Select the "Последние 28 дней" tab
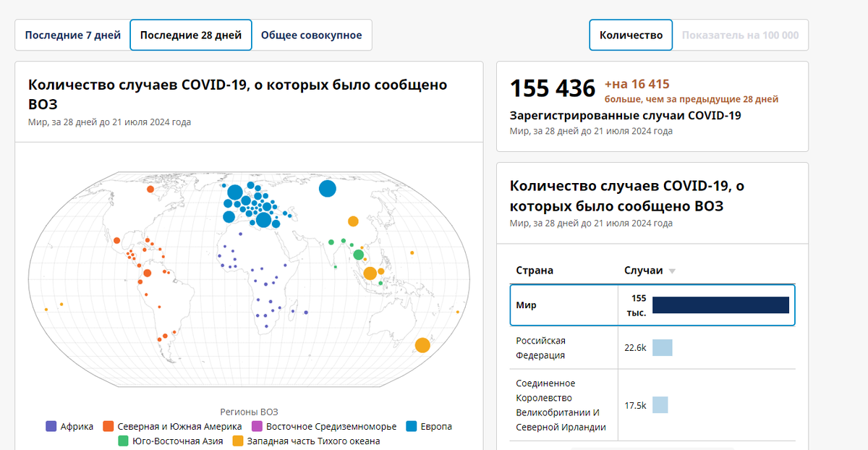Viewport: 868px width, 450px height. (190, 34)
